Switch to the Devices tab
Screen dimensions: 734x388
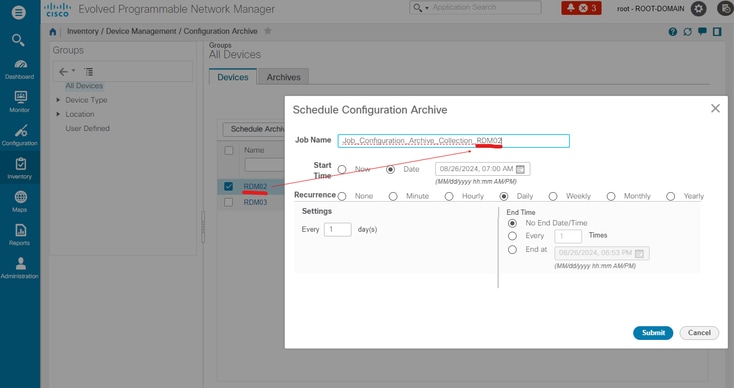point(233,77)
